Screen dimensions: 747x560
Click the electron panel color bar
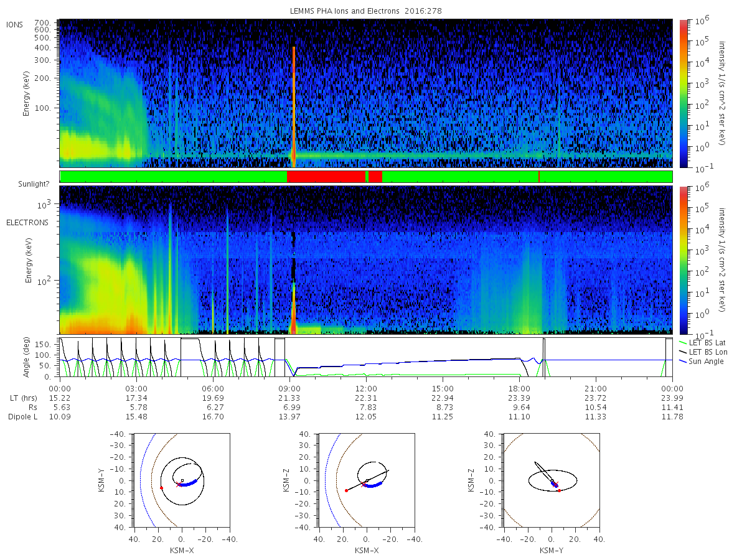pyautogui.click(x=683, y=259)
